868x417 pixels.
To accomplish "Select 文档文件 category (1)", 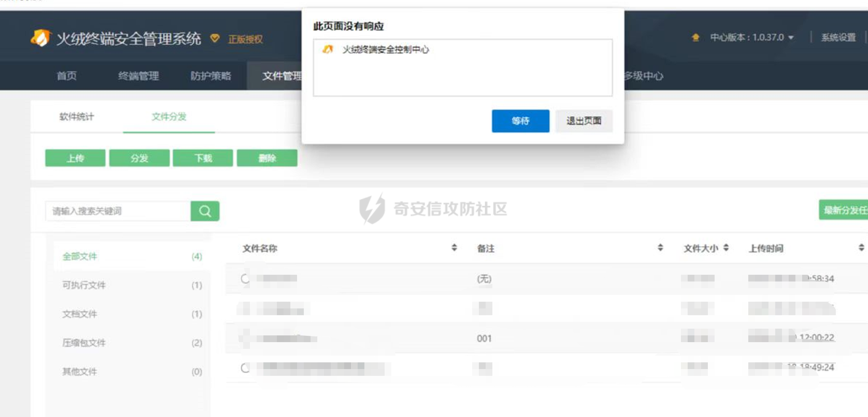I will click(x=132, y=314).
